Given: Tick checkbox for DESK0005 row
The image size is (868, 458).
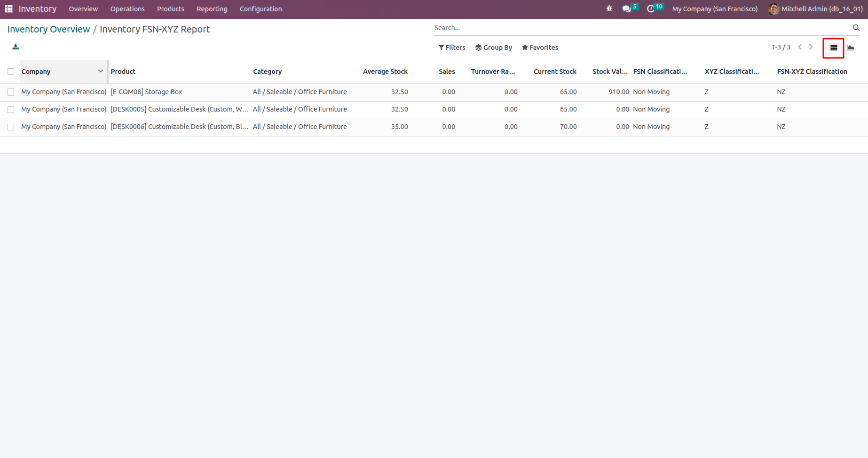Looking at the screenshot, I should coord(11,110).
